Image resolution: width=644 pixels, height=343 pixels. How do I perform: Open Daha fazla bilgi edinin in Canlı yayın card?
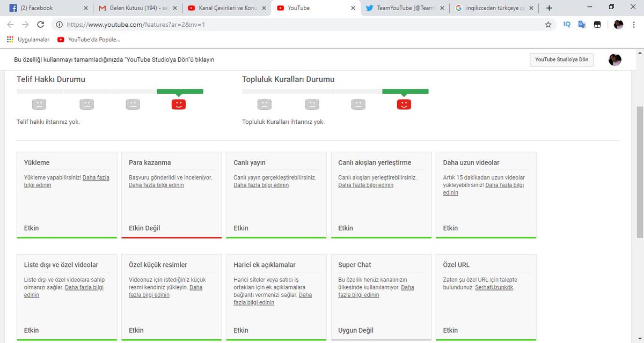261,185
